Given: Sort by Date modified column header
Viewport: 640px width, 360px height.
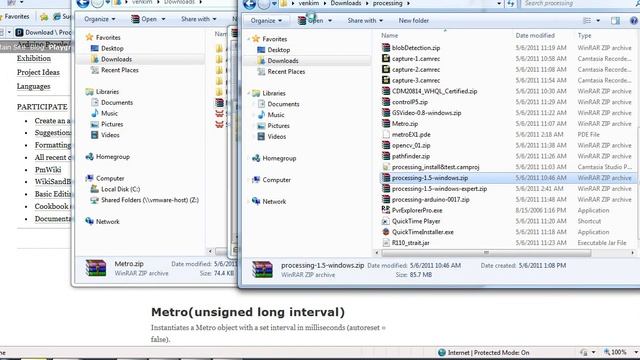Looking at the screenshot, I should point(535,36).
